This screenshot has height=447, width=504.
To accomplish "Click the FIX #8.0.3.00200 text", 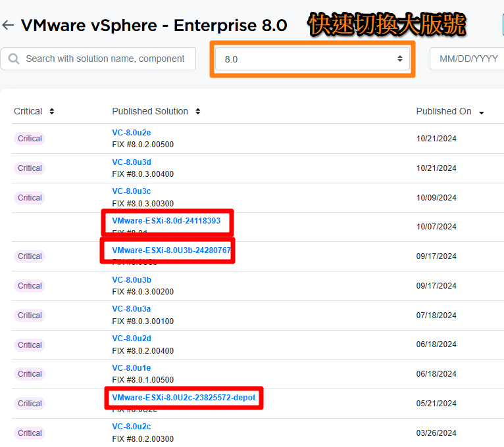I will [x=143, y=292].
